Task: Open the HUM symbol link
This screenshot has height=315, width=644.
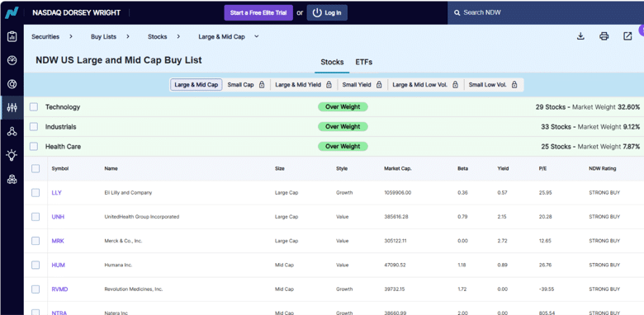Action: click(59, 266)
